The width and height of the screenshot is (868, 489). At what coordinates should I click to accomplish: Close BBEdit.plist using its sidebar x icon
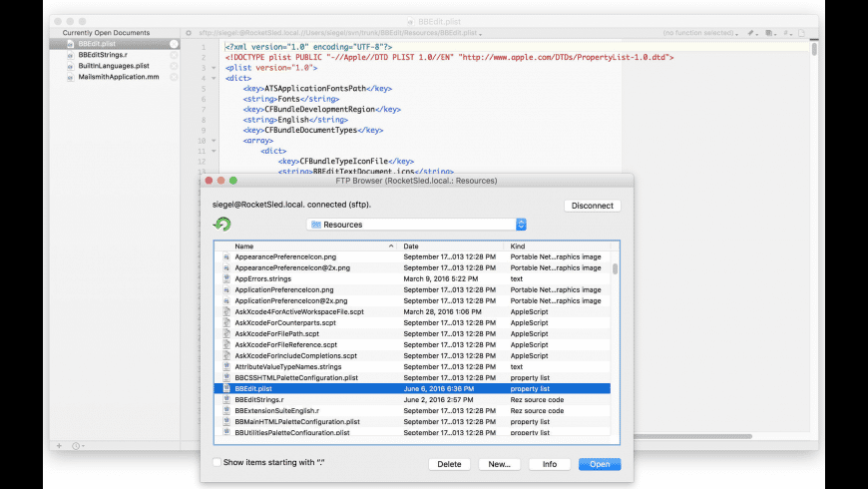coord(174,44)
